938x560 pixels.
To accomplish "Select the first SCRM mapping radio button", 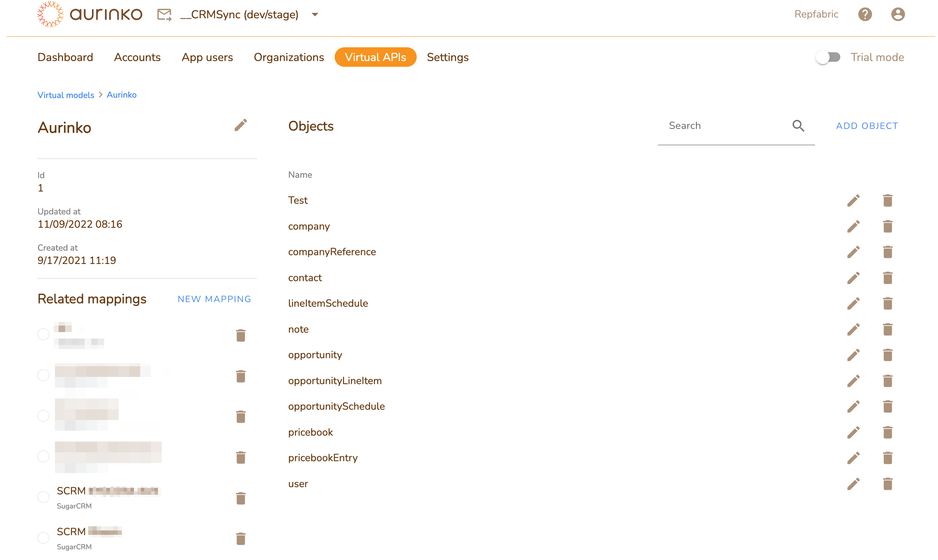I will click(x=43, y=497).
